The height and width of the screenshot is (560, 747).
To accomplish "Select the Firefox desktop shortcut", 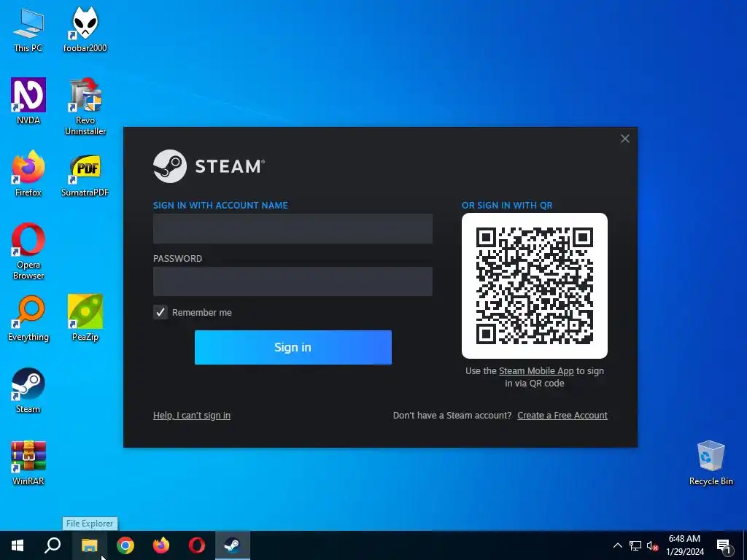I will (28, 174).
